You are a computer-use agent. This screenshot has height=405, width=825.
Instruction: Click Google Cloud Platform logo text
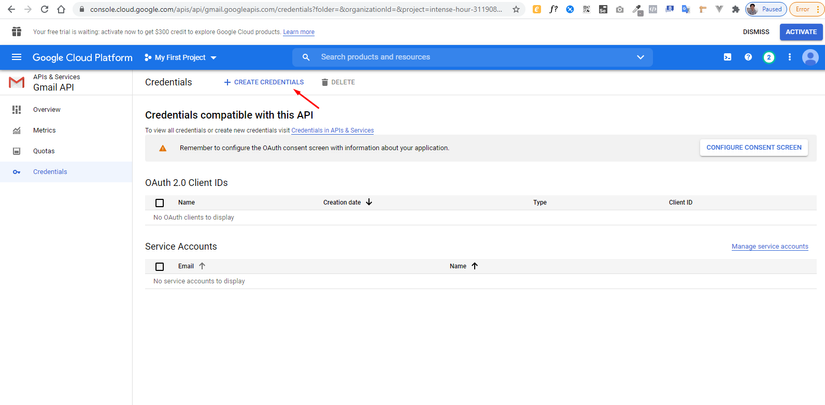coord(83,58)
